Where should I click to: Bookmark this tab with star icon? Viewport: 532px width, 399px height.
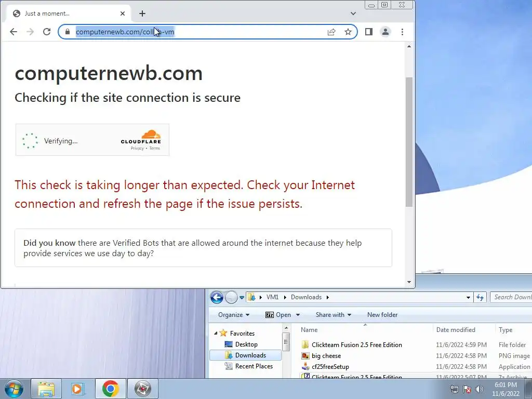tap(348, 32)
